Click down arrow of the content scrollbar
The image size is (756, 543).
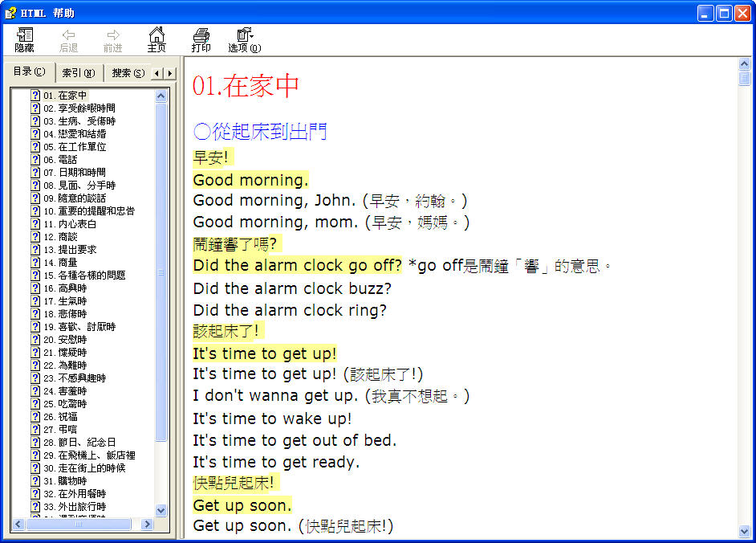tap(744, 531)
